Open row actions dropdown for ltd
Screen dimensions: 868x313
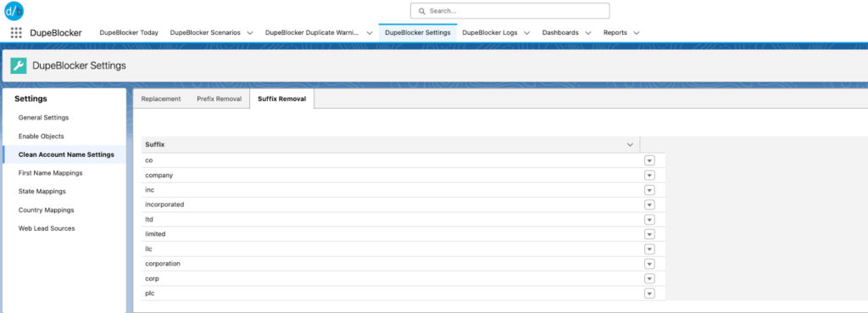[x=650, y=220]
